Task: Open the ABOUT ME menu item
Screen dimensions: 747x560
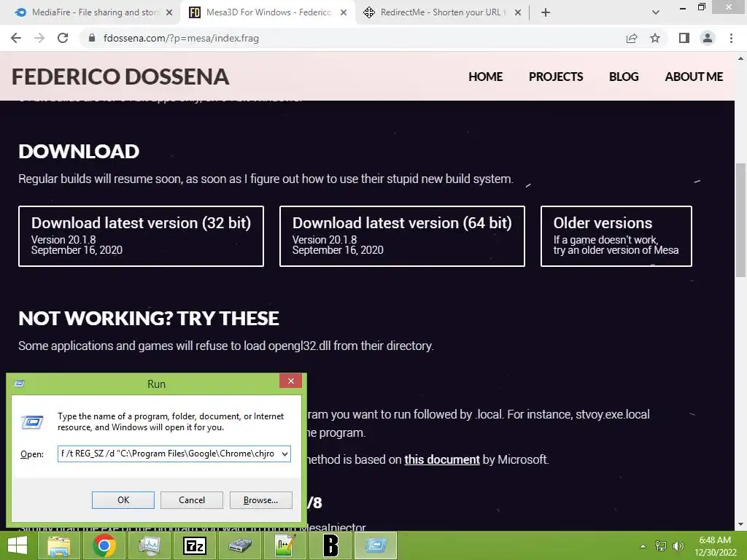Action: pos(694,77)
